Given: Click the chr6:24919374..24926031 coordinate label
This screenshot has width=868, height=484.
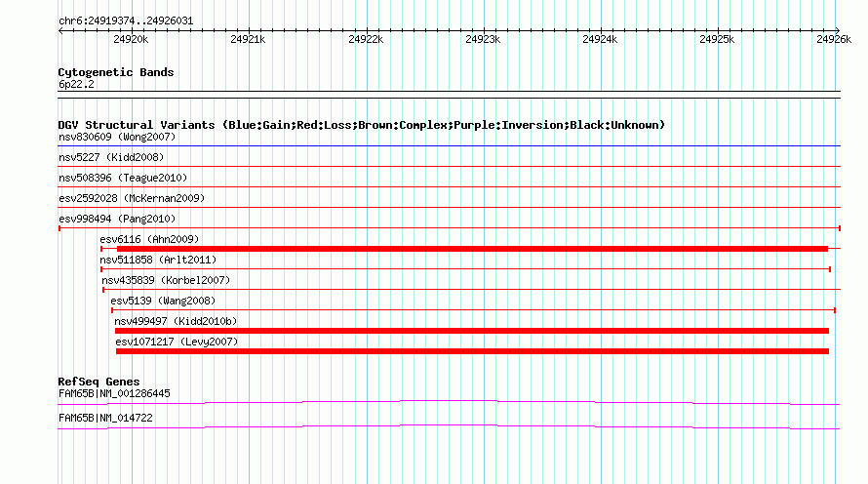Looking at the screenshot, I should coord(126,21).
